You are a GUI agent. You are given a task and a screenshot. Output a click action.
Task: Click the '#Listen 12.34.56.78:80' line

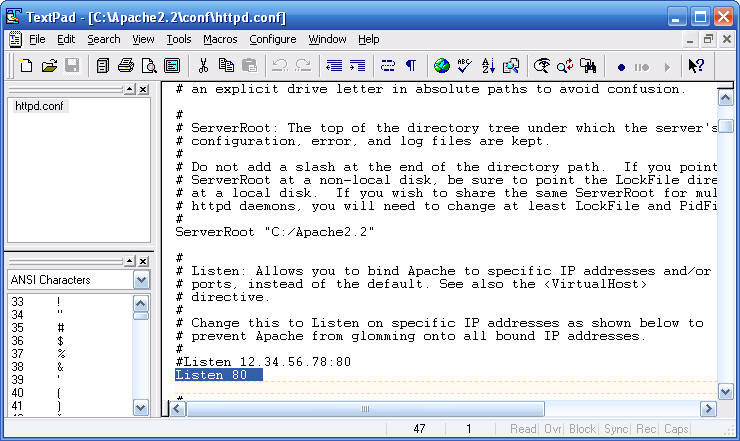pyautogui.click(x=263, y=362)
